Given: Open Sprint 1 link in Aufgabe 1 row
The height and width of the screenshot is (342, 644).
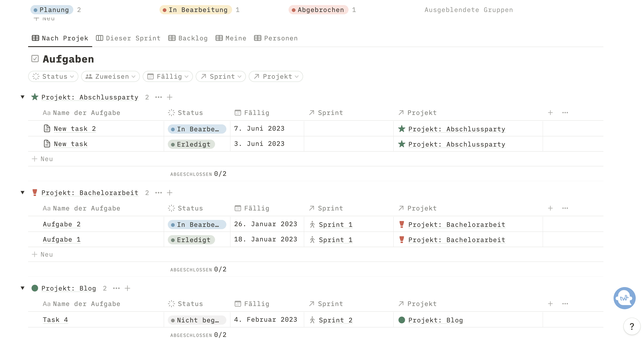Looking at the screenshot, I should (336, 240).
